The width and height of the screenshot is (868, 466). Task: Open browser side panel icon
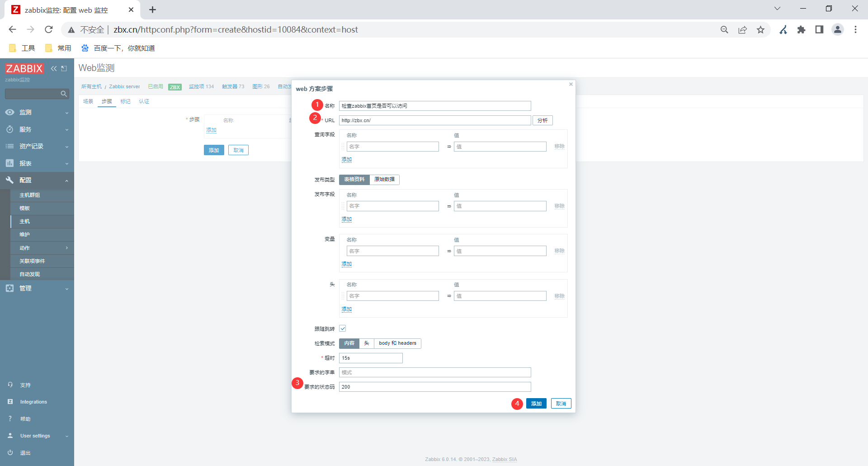tap(819, 29)
